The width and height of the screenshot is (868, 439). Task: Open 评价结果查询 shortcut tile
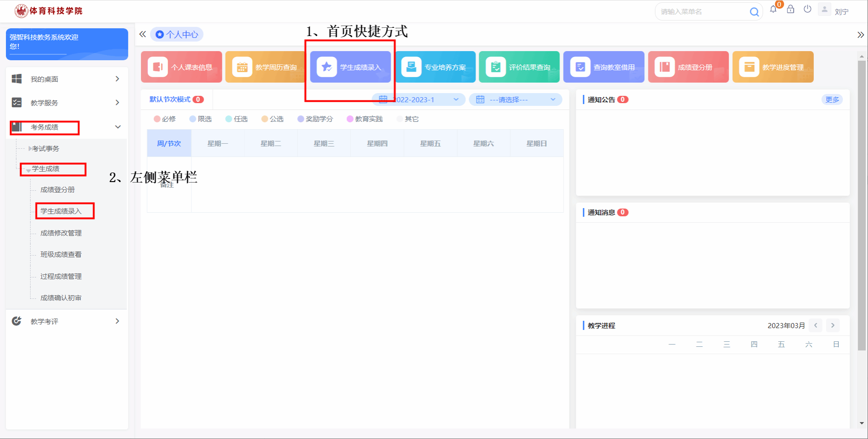(519, 67)
